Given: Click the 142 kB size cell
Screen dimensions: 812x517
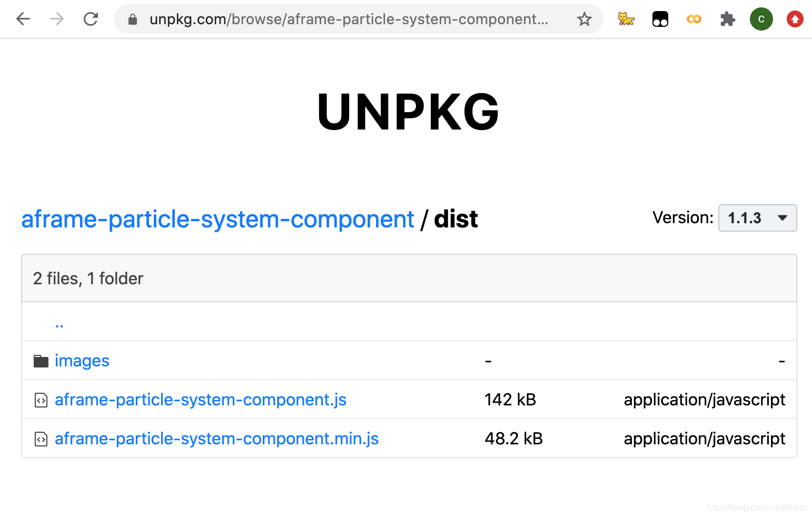Looking at the screenshot, I should point(510,400).
